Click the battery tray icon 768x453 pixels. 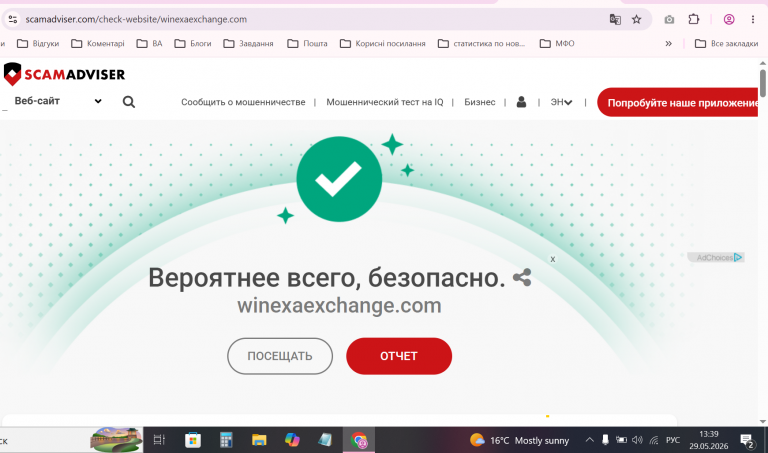[621, 440]
